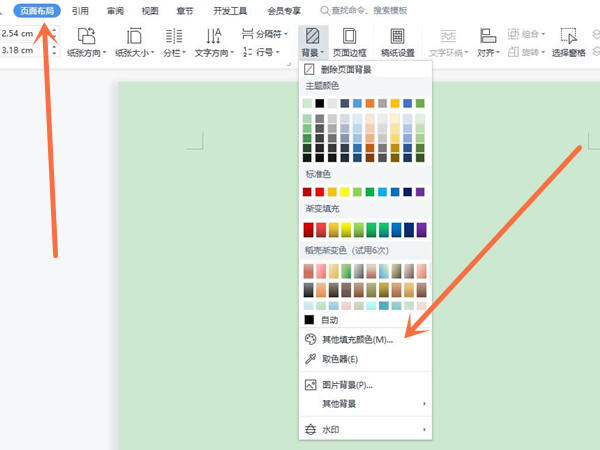Click the 文字方向 (text direction) icon
Screen dimensions: 600x450
(213, 36)
